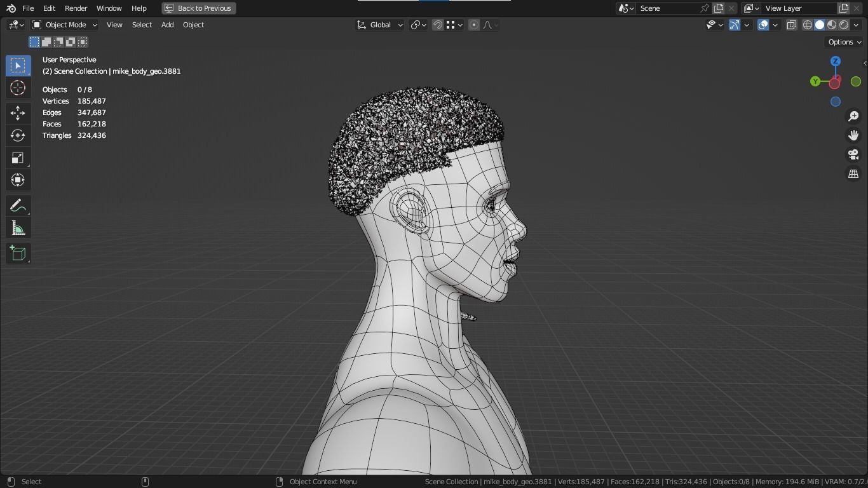Open the viewport Object menu
The height and width of the screenshot is (488, 868).
coord(193,25)
